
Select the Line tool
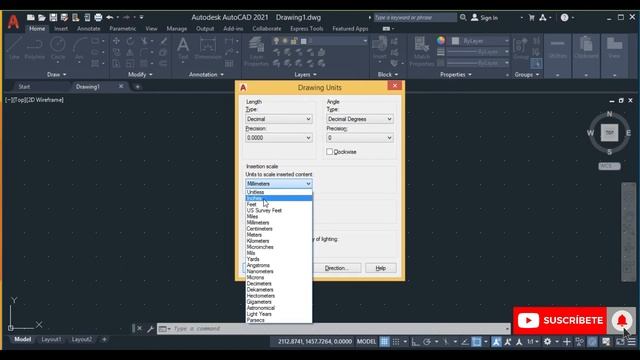(x=14, y=48)
